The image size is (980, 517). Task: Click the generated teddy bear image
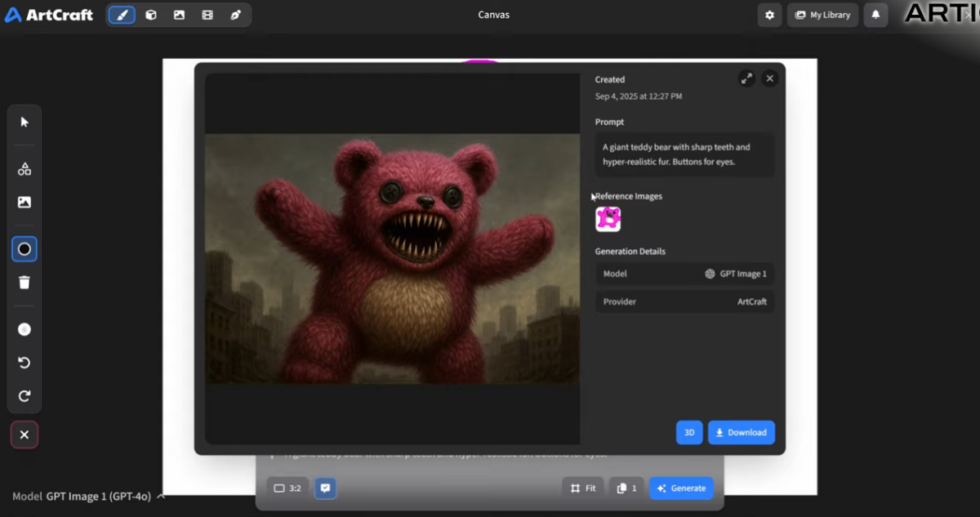pyautogui.click(x=392, y=259)
